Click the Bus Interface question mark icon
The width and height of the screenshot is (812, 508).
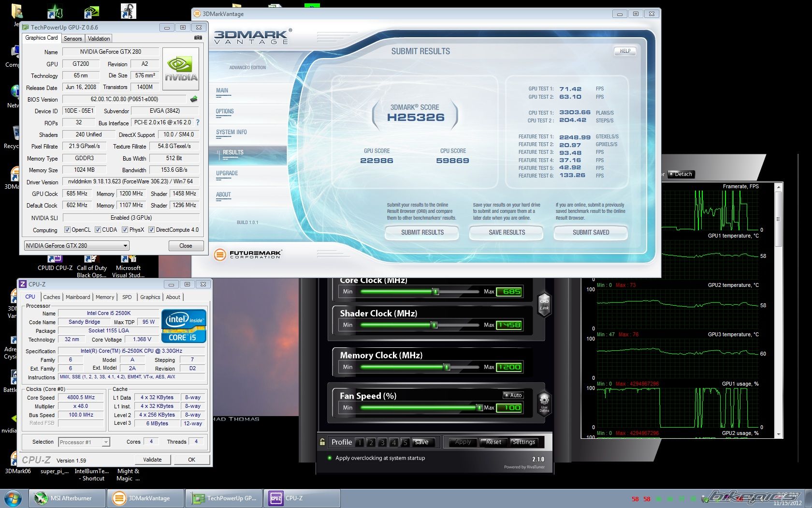[x=198, y=122]
